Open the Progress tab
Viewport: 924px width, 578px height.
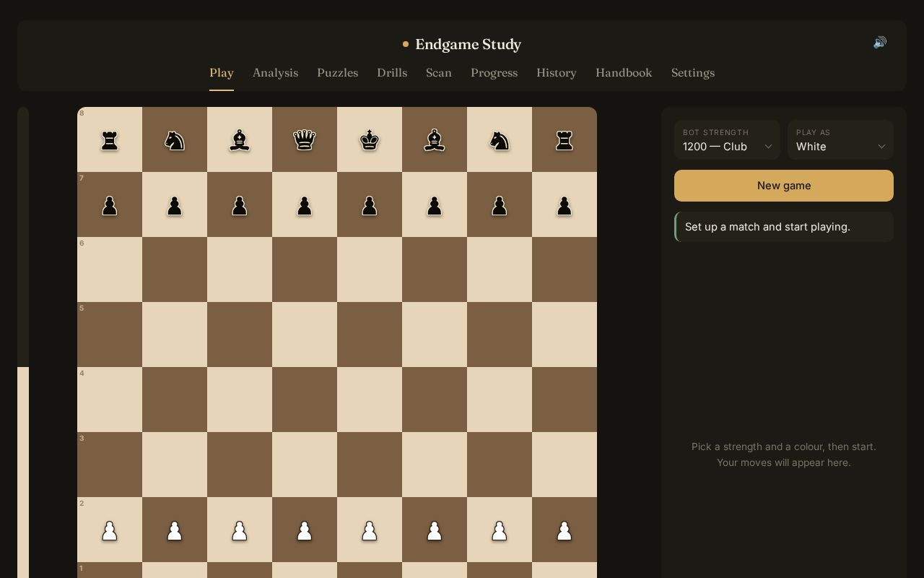pos(494,73)
